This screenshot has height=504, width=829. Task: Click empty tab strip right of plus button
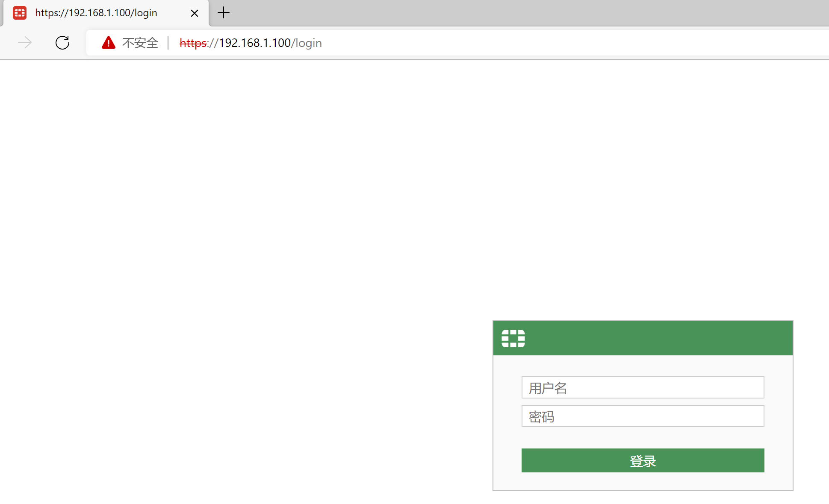tap(513, 13)
